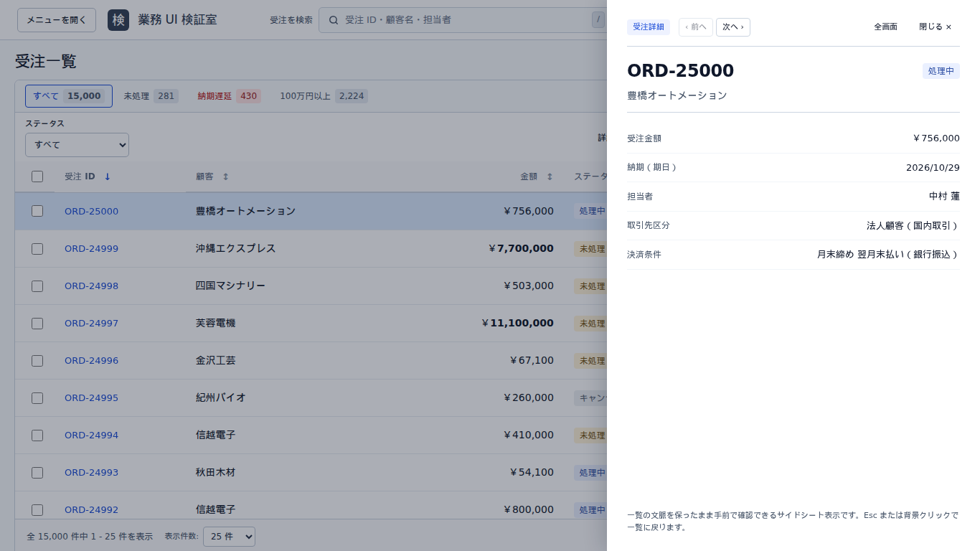980x551 pixels.
Task: Select the 100万円以上 2,224 tab
Action: [324, 96]
